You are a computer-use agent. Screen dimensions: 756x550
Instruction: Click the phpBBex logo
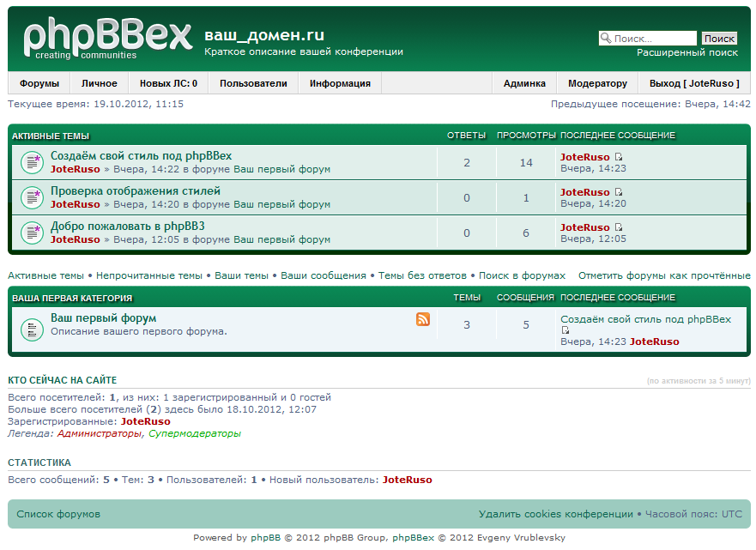tap(107, 39)
